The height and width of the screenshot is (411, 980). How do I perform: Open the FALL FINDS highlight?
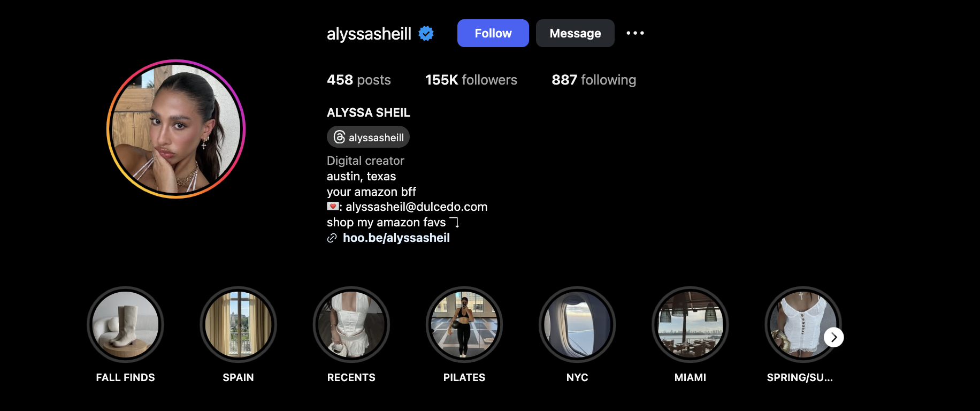[x=125, y=325]
